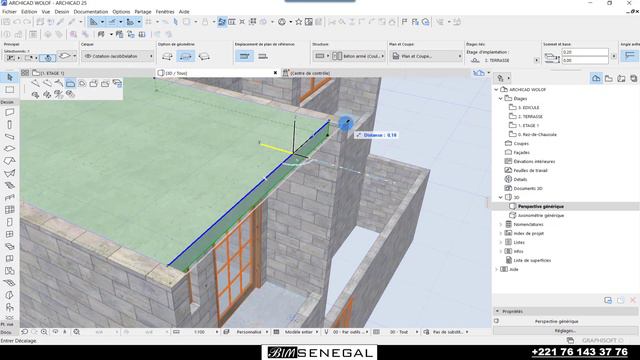Open the Publisher Sets icon in Navigator
The width and height of the screenshot is (640, 360).
[633, 78]
